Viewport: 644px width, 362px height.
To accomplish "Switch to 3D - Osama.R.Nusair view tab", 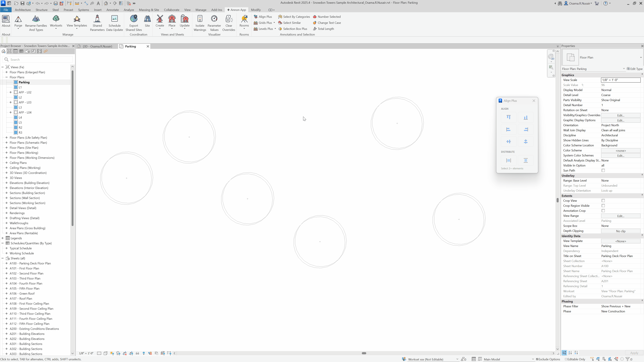I will click(97, 46).
